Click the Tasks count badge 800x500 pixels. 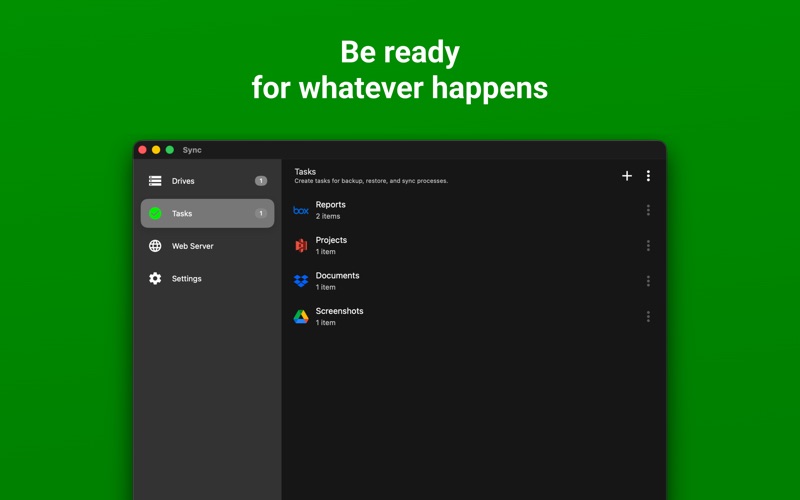[261, 213]
